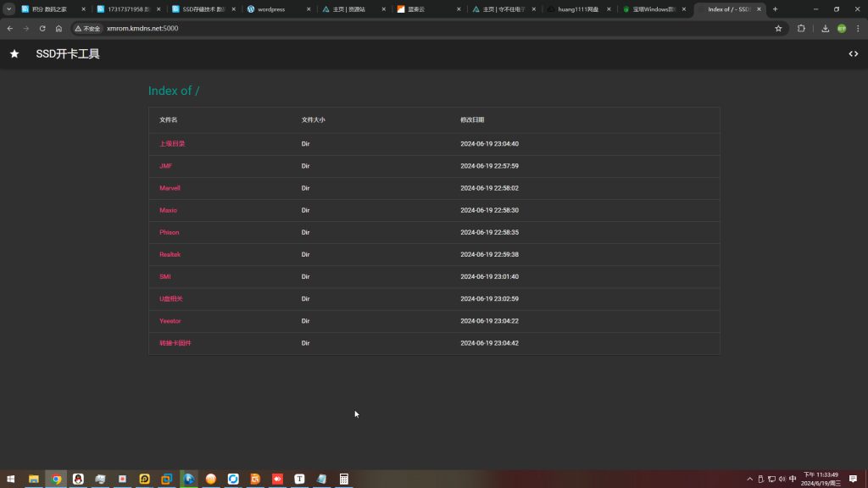Open Chrome downloads icon
The image size is (868, 488).
825,28
